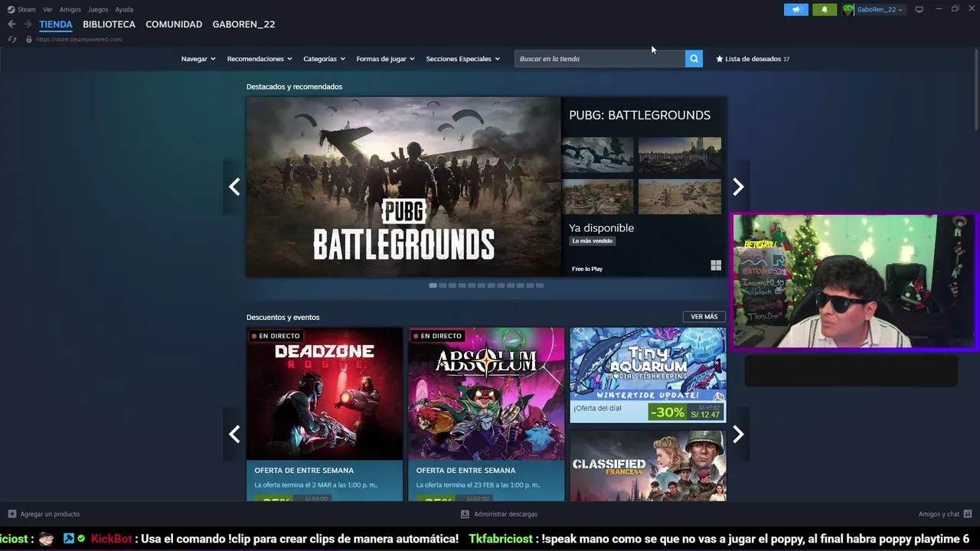
Task: Go back with the left navigation arrow
Action: click(x=11, y=24)
